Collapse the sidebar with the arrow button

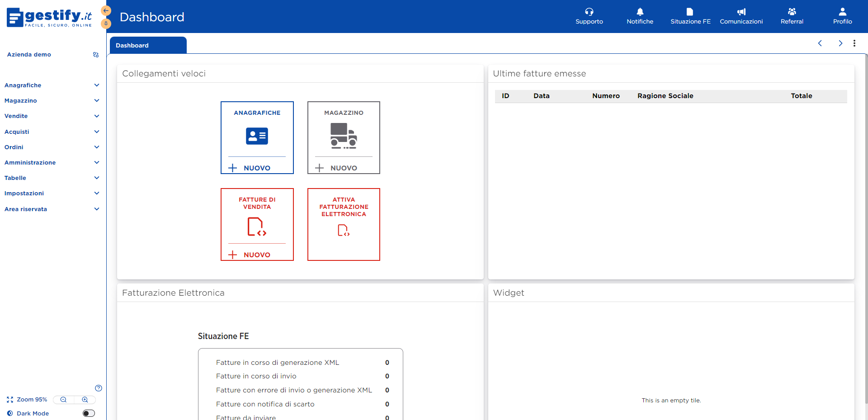(x=106, y=10)
